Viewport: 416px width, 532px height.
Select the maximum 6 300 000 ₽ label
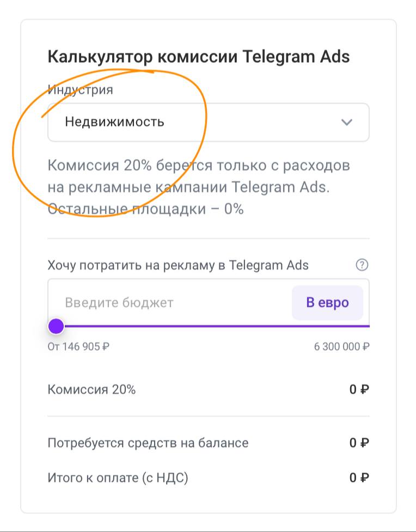click(341, 346)
